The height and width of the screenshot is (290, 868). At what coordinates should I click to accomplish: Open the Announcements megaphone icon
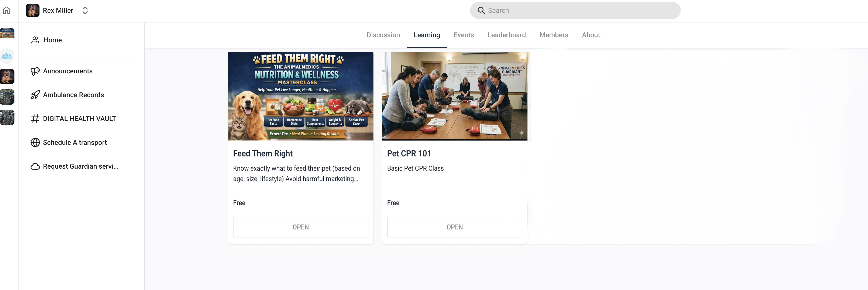35,71
